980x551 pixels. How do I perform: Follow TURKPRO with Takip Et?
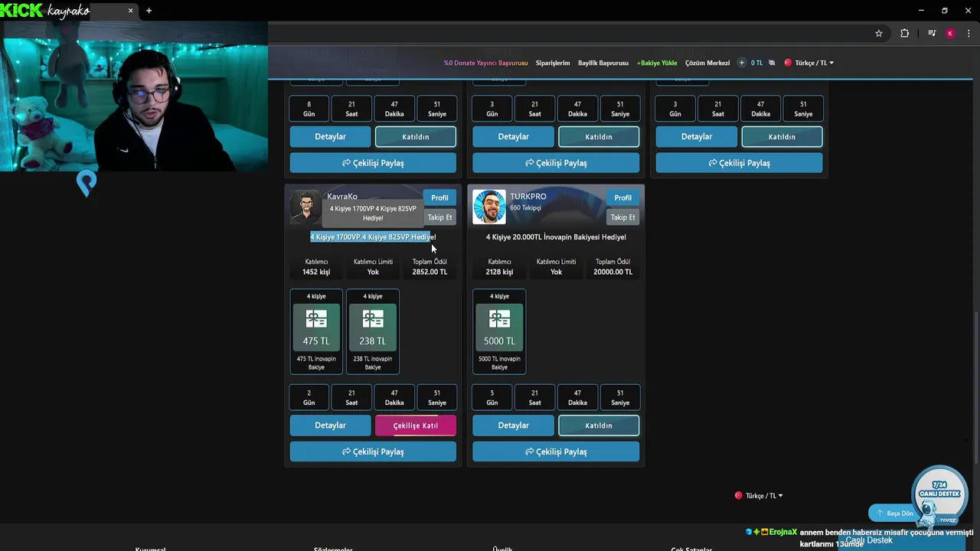coord(623,217)
